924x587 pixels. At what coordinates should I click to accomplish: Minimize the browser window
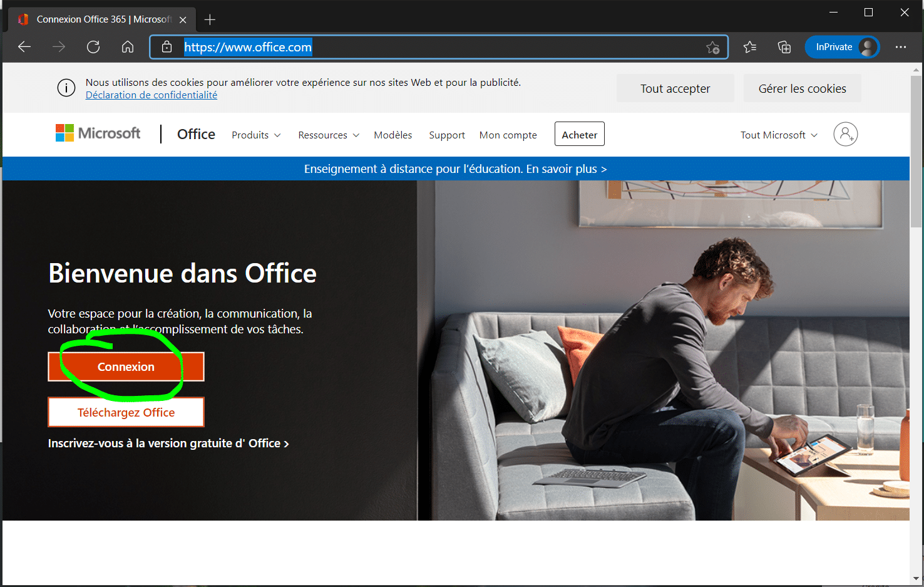point(833,13)
